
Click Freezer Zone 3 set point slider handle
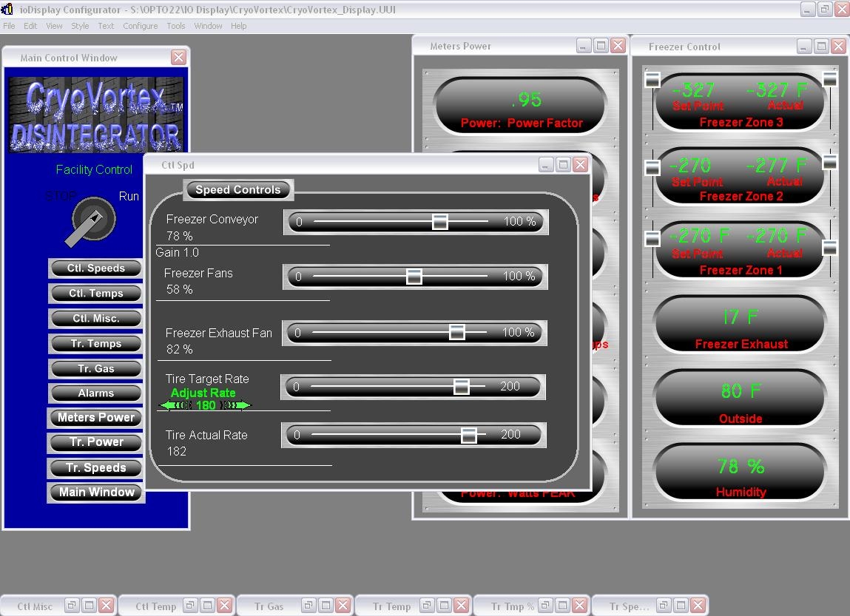pyautogui.click(x=652, y=79)
